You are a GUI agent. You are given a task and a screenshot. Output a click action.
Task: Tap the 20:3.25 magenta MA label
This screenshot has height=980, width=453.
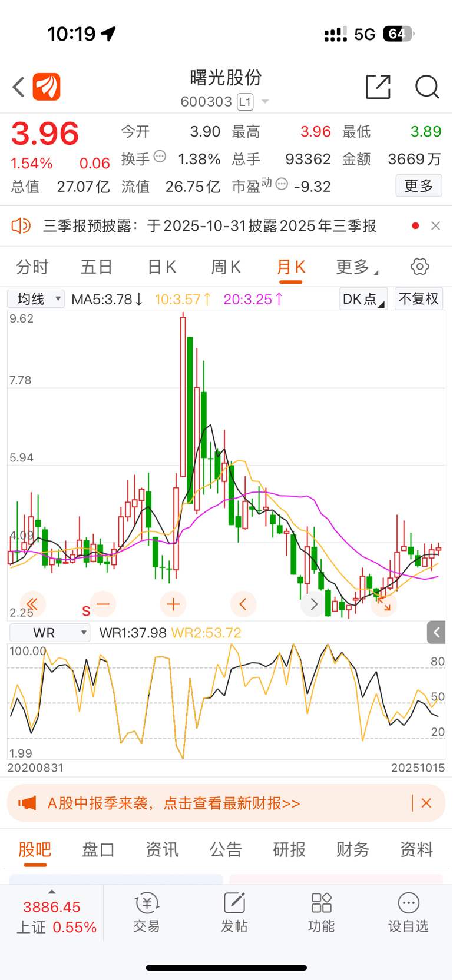(253, 299)
